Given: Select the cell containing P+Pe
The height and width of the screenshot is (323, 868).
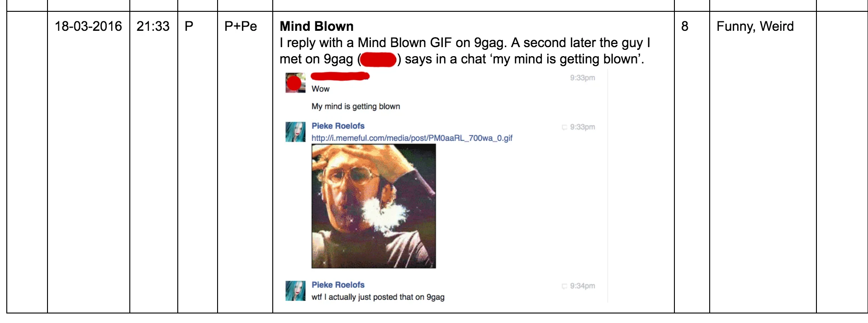Looking at the screenshot, I should (x=245, y=162).
